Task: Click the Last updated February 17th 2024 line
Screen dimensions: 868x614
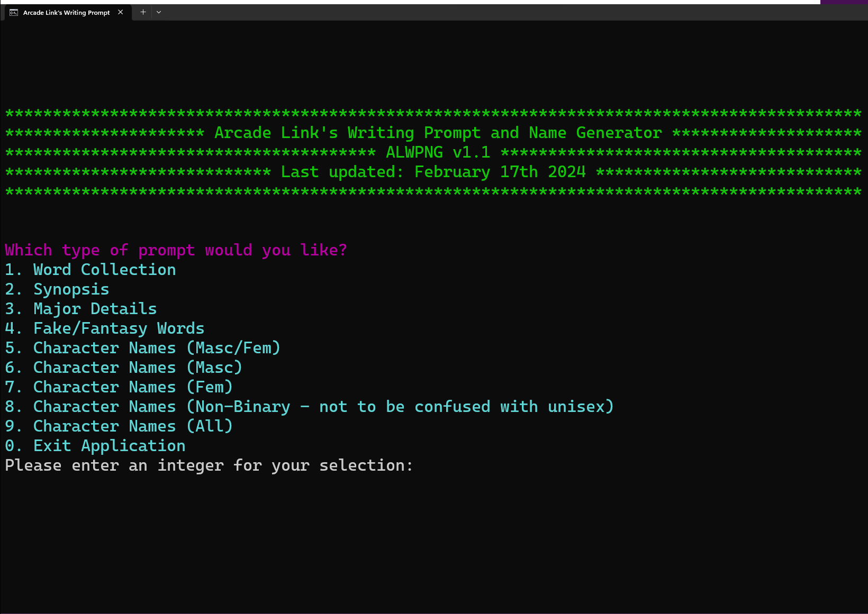Action: [x=433, y=171]
